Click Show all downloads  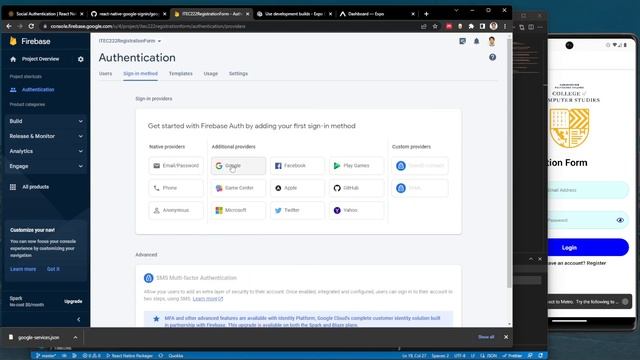(x=486, y=337)
